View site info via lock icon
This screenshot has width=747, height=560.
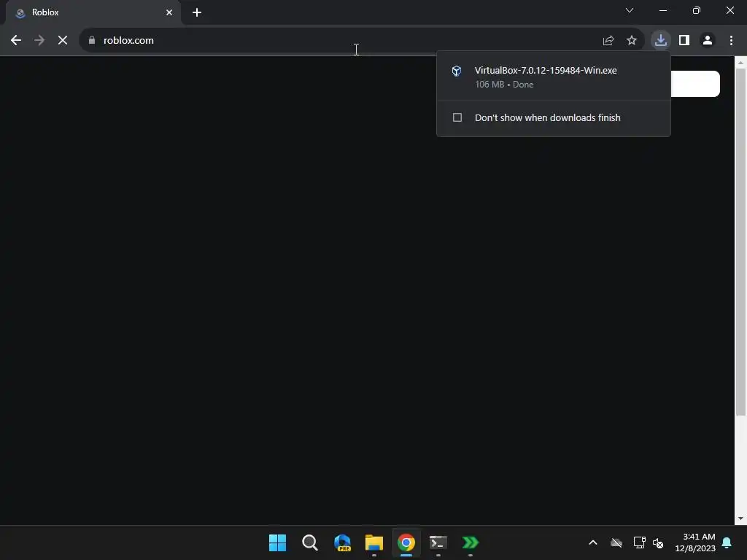tap(92, 41)
